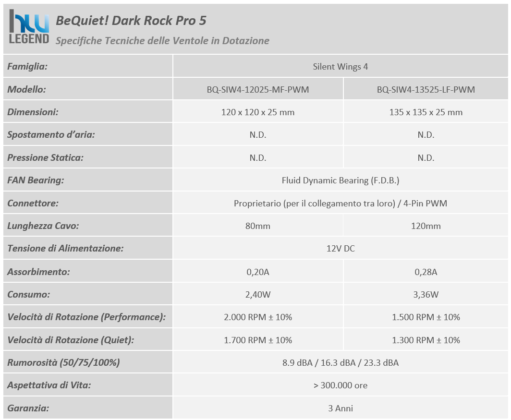Select model BQ-SIW4-13525-LF-PWM cell
The height and width of the screenshot is (420, 511).
pos(426,90)
